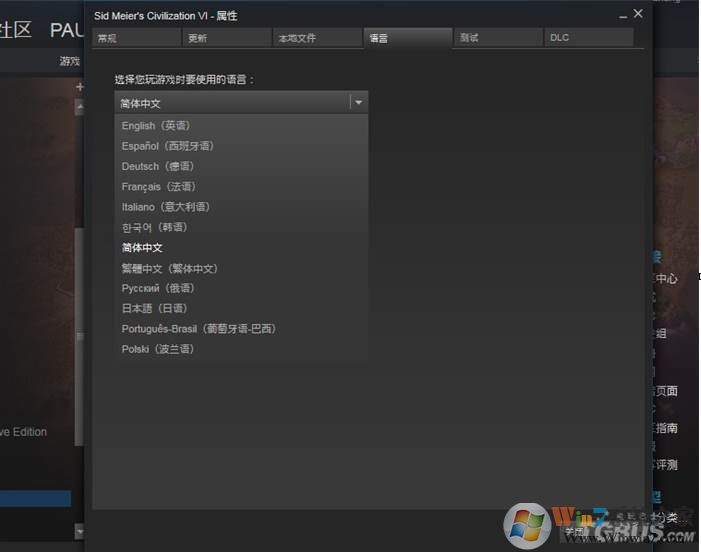Choose Español (西班牙语) language option
701x552 pixels.
pos(167,146)
